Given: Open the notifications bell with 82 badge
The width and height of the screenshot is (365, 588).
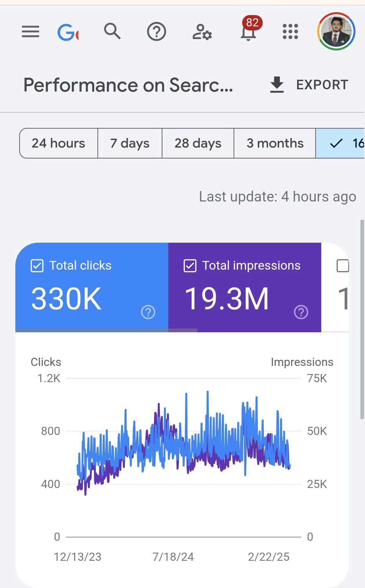Looking at the screenshot, I should click(249, 31).
